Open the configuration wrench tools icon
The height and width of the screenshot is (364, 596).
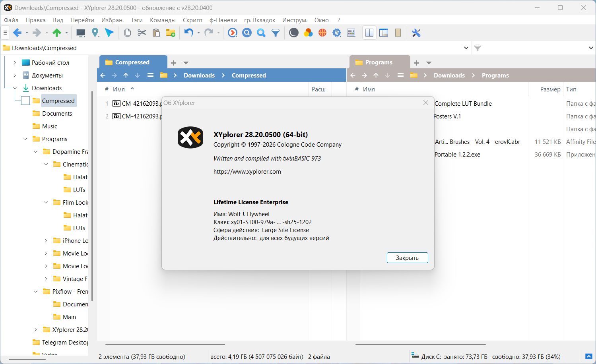(x=416, y=33)
